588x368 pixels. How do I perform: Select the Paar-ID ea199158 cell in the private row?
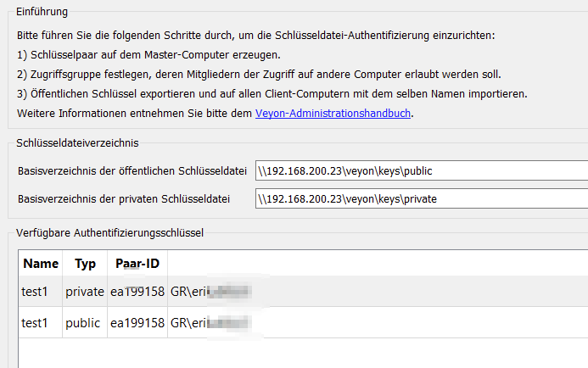click(137, 293)
